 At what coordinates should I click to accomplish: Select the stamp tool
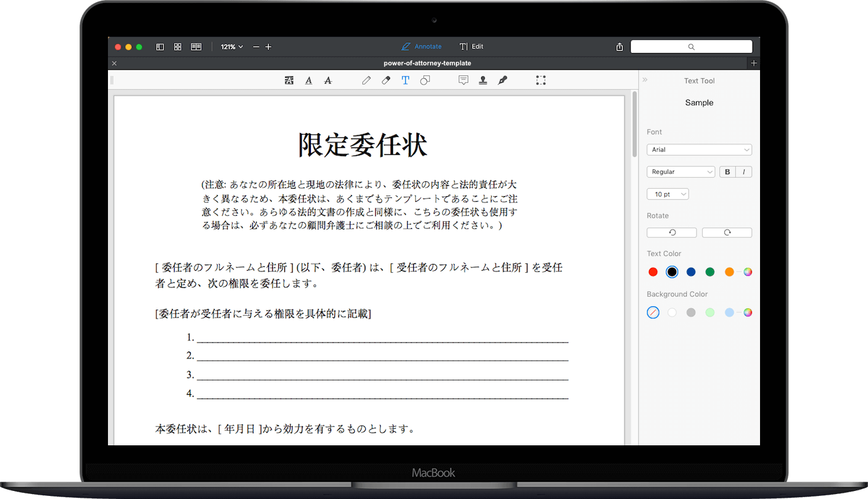483,80
